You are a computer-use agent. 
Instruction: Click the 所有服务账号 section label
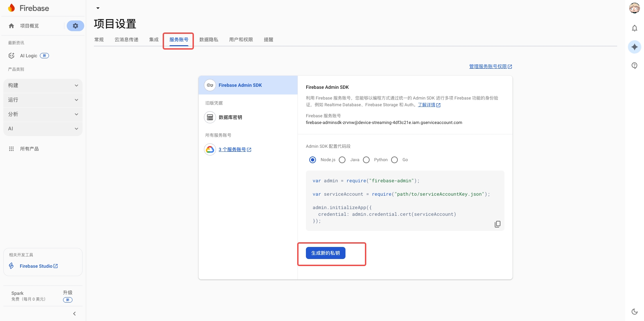(218, 135)
